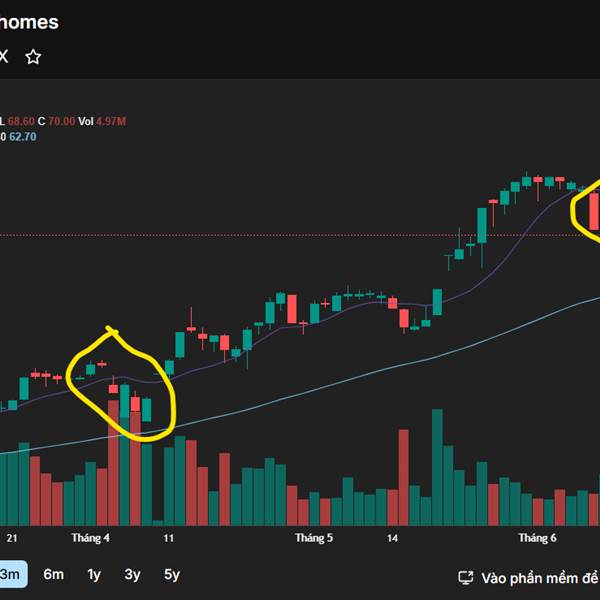
Task: Click the 11 date marker on axis
Action: tap(169, 538)
